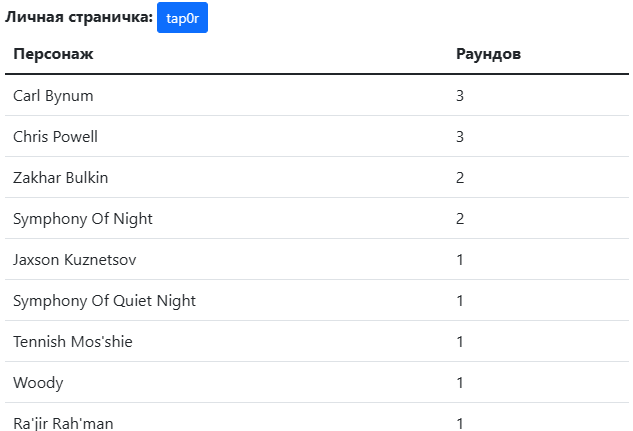
Task: Select the Symphony Of Quiet Night entry
Action: coord(104,301)
